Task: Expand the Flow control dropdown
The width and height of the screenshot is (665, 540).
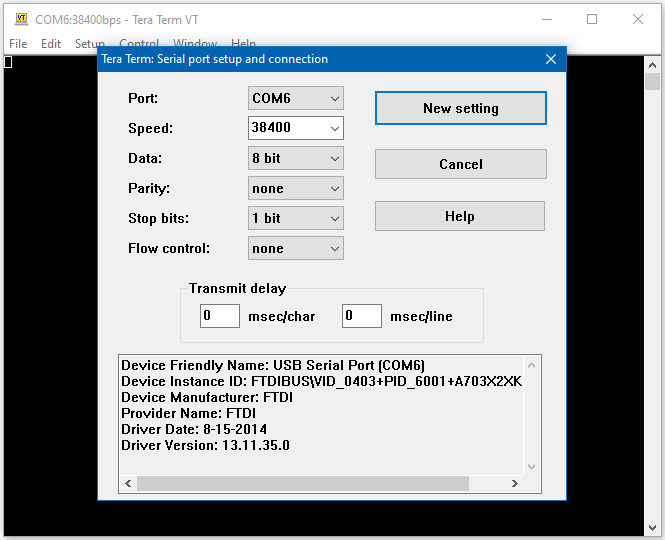Action: [x=295, y=248]
